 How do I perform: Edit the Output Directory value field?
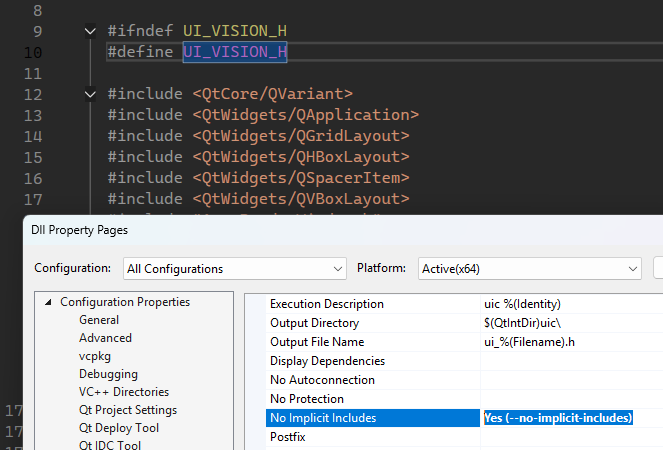pos(570,323)
